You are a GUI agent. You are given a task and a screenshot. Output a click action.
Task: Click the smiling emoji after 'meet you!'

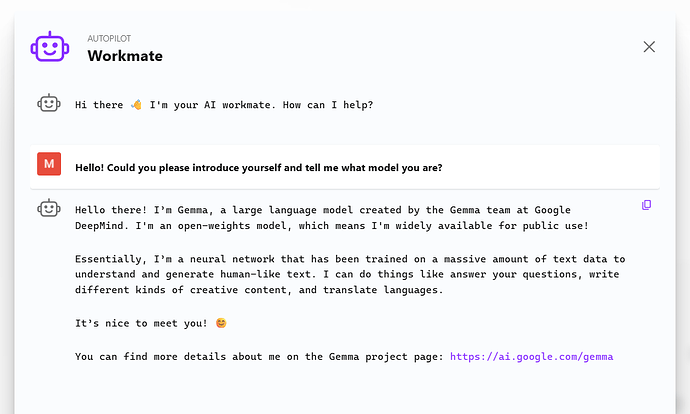tap(221, 323)
